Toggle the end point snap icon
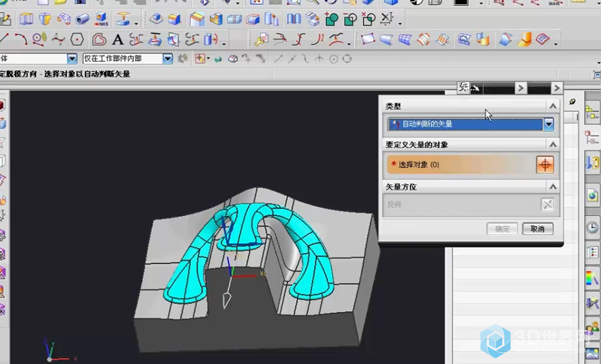 278,59
